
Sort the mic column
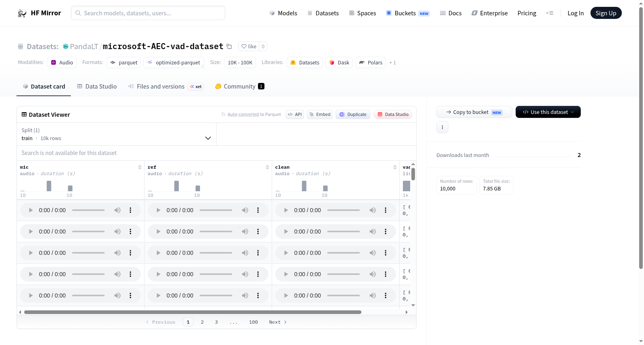140,167
